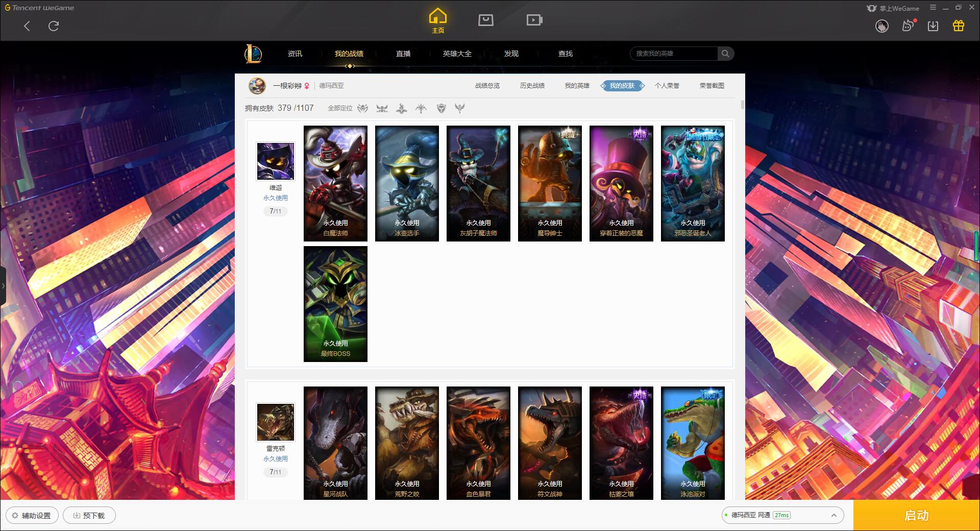
Task: Open the 灰胡子魔法师 skin card
Action: tap(478, 183)
